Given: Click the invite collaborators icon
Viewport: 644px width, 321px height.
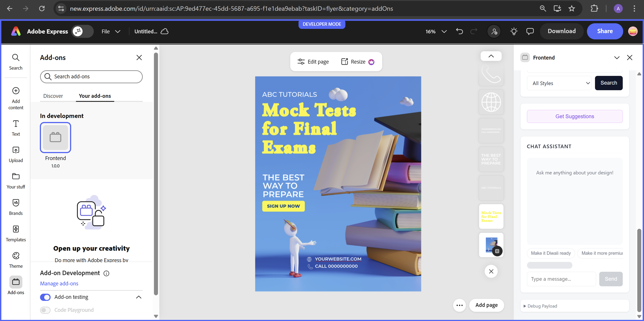Looking at the screenshot, I should pos(494,31).
